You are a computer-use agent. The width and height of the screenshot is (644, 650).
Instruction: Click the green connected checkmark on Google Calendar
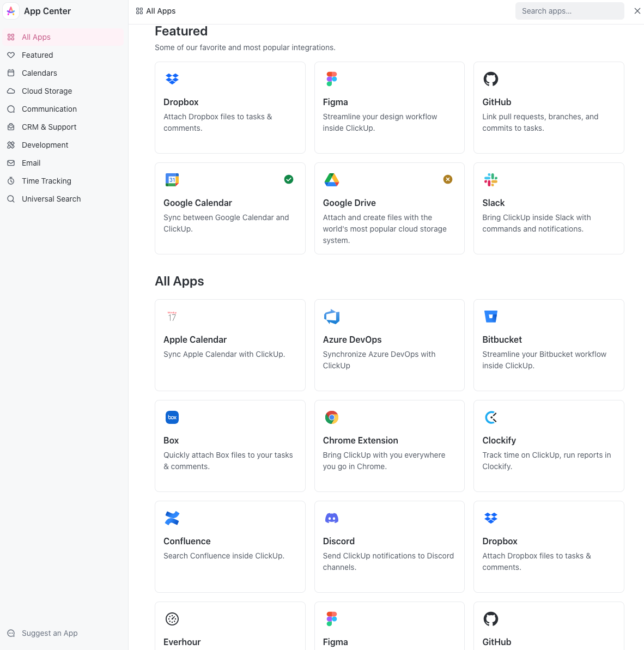[x=288, y=179]
